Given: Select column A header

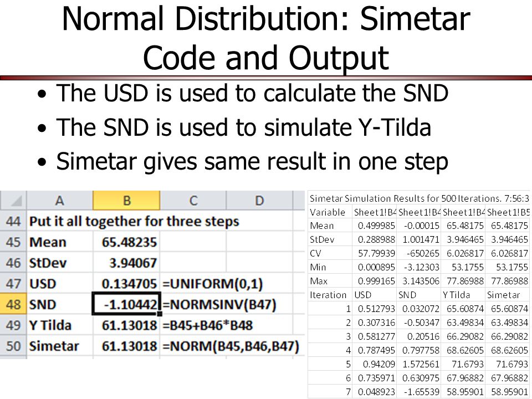Looking at the screenshot, I should click(x=59, y=201).
